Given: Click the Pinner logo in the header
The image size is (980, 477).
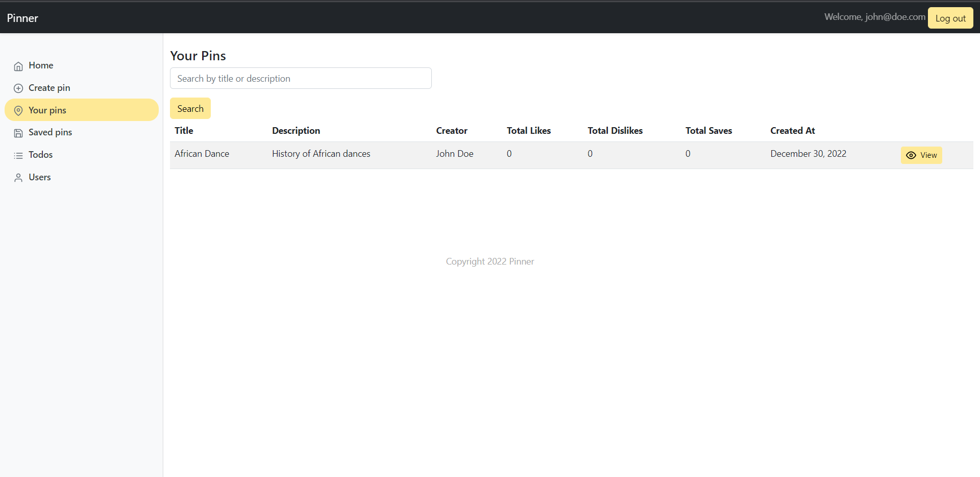Looking at the screenshot, I should click(22, 17).
